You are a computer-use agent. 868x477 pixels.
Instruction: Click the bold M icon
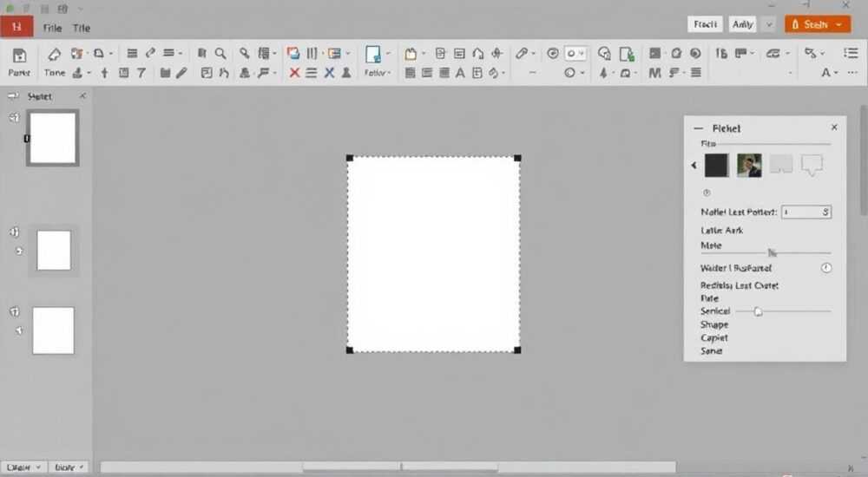point(654,73)
